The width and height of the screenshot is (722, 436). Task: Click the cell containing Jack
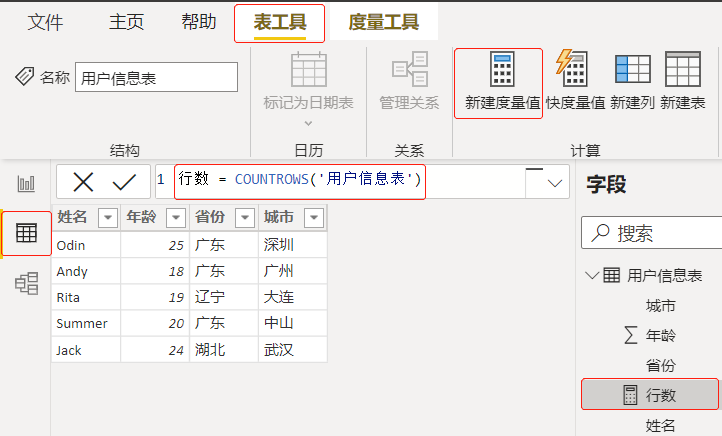(86, 350)
